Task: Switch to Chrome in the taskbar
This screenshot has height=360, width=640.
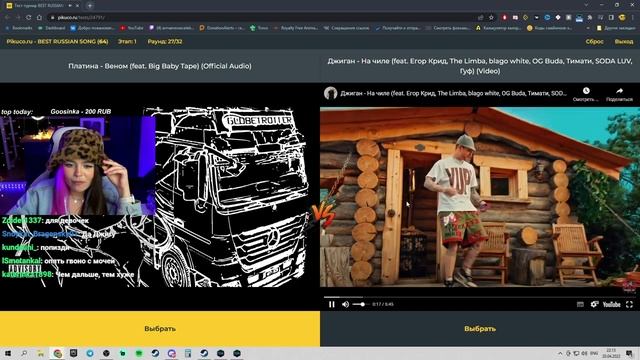Action: (x=57, y=353)
